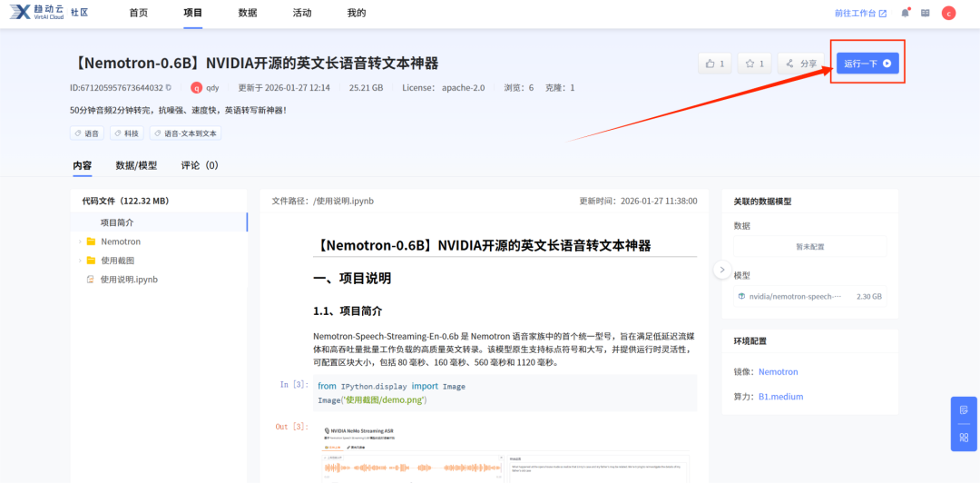Click the VirtAI Cloud logo

35,13
